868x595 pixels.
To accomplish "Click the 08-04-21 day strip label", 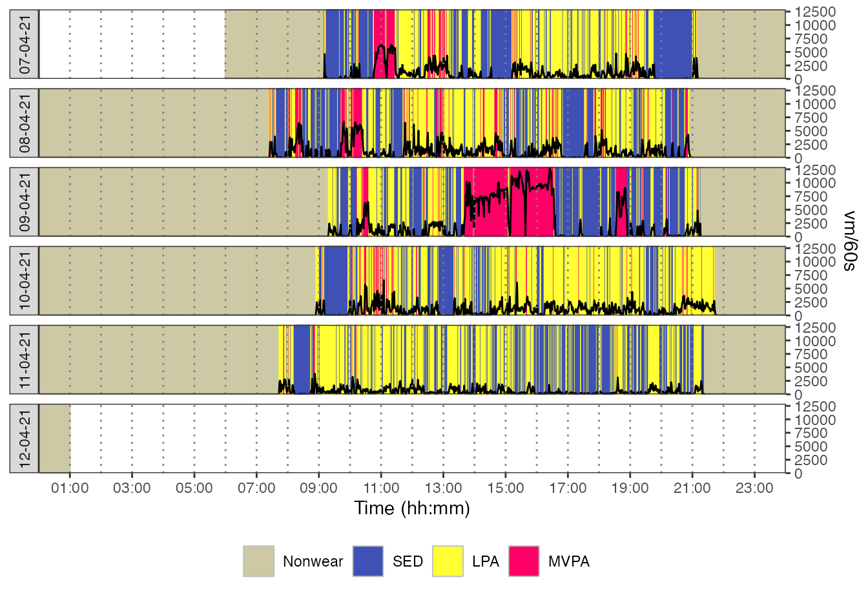I will click(25, 123).
